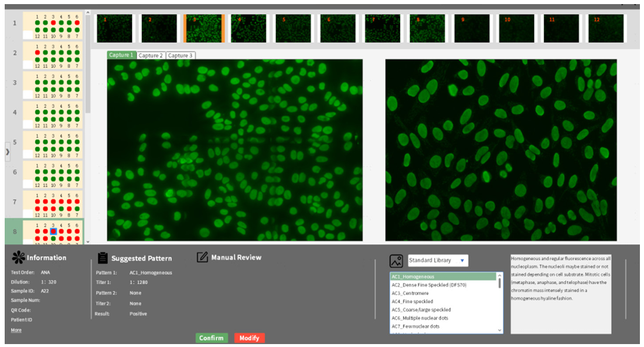Select slide 7 in the slide list
The image size is (644, 347).
(x=53, y=204)
